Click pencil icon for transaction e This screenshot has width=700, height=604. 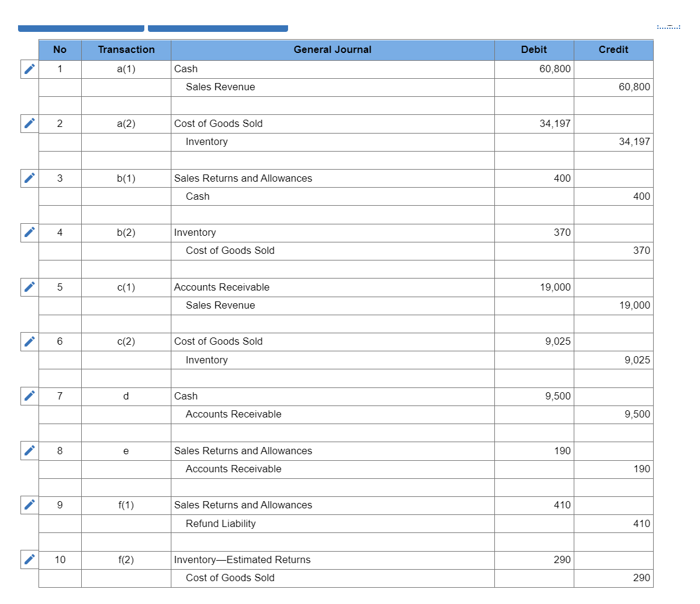[29, 451]
